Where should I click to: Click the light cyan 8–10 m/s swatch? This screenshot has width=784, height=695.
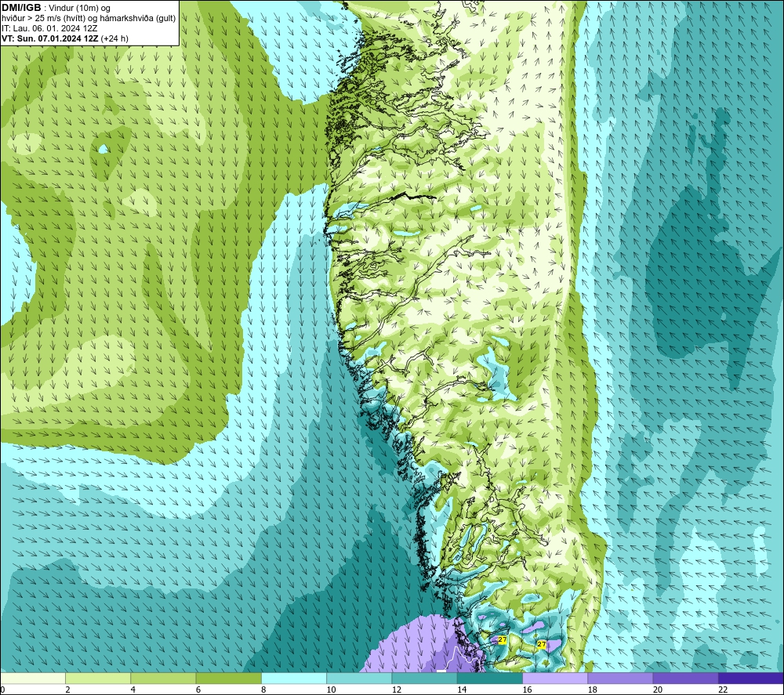(294, 678)
